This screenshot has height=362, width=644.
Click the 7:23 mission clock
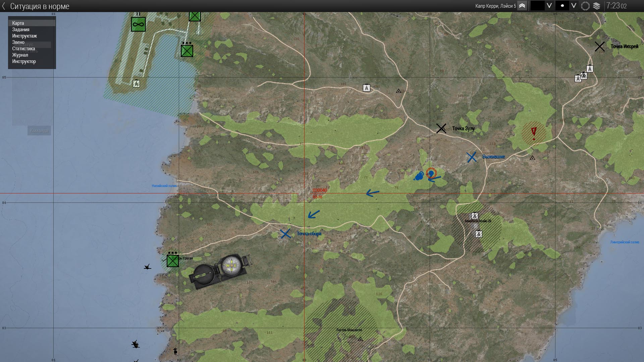pos(616,6)
